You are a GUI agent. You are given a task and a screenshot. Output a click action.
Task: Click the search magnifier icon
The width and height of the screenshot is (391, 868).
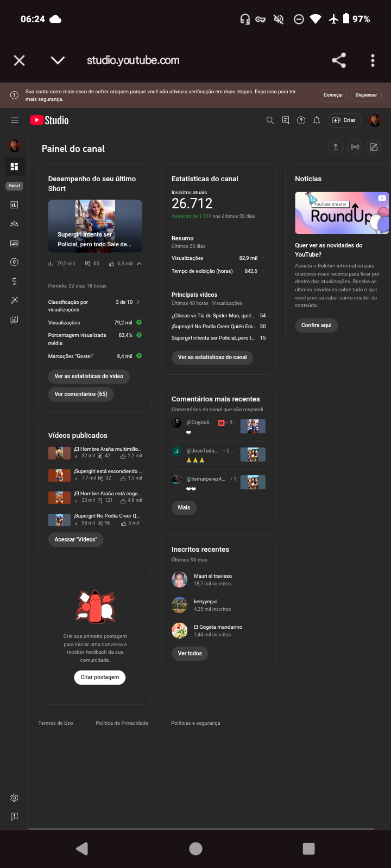coord(270,120)
